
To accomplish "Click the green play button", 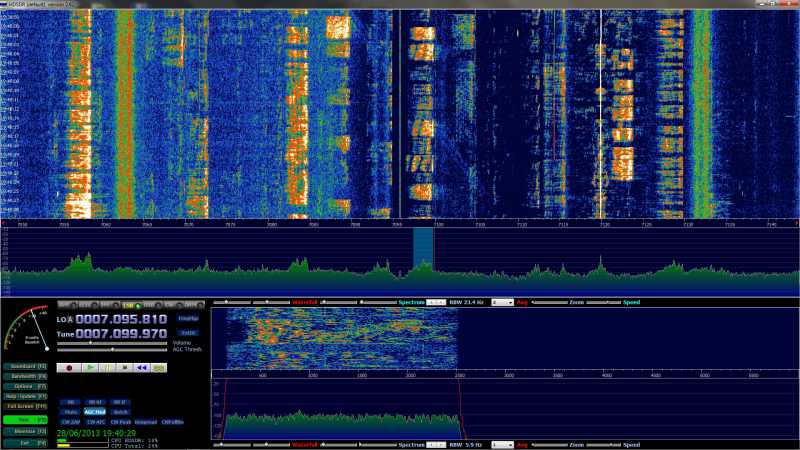I will (90, 368).
